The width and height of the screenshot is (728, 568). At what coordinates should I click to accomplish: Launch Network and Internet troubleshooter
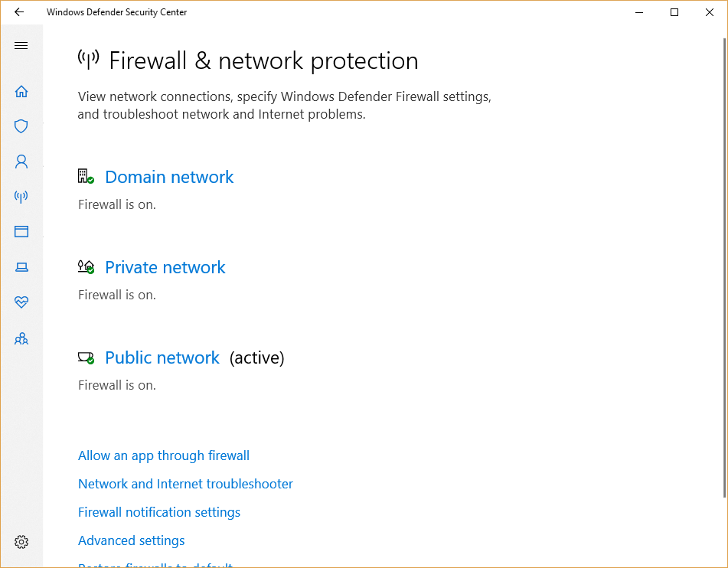pos(185,484)
